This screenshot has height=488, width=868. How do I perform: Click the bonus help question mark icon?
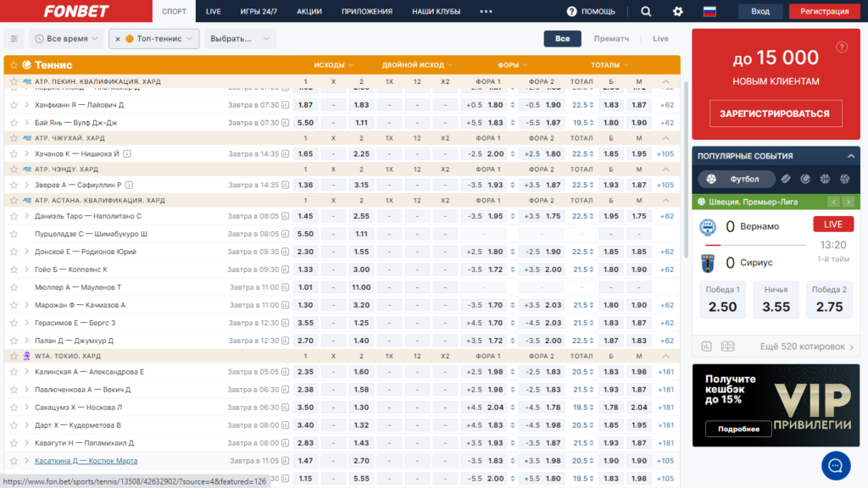[x=842, y=47]
